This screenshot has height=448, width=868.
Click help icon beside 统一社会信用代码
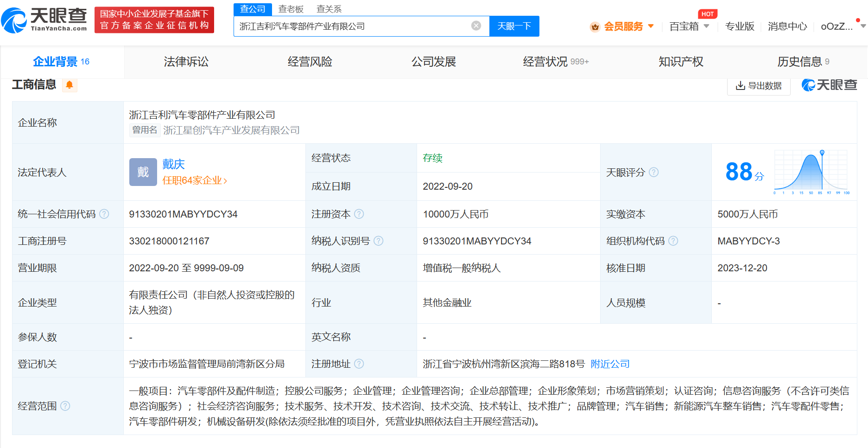point(104,214)
